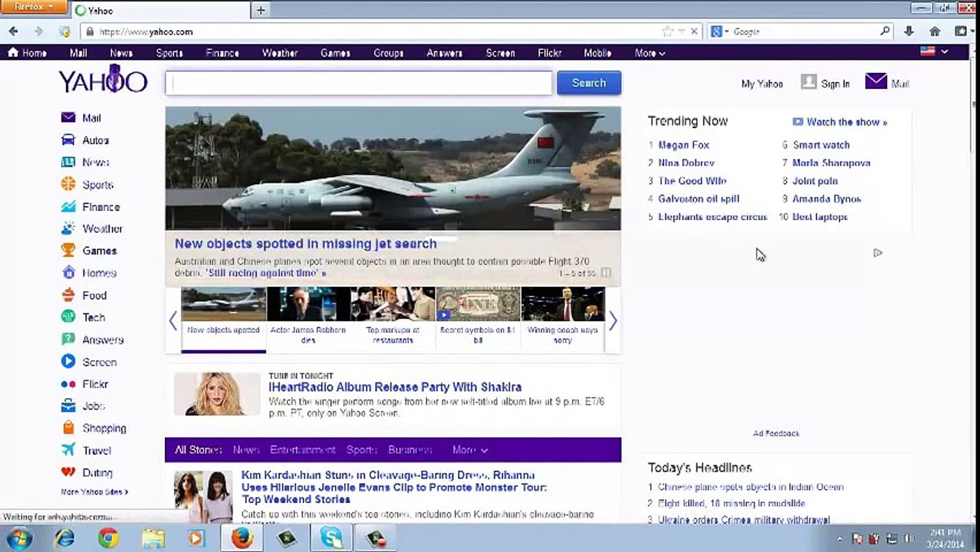Image resolution: width=980 pixels, height=552 pixels.
Task: Open Windows Explorer folder from taskbar
Action: coord(153,538)
